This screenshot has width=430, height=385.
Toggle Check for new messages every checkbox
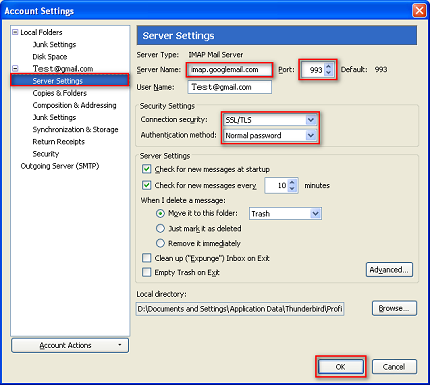tap(147, 185)
